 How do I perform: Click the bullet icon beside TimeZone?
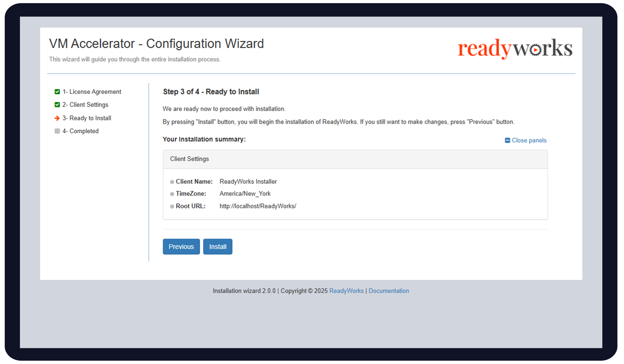tap(172, 194)
